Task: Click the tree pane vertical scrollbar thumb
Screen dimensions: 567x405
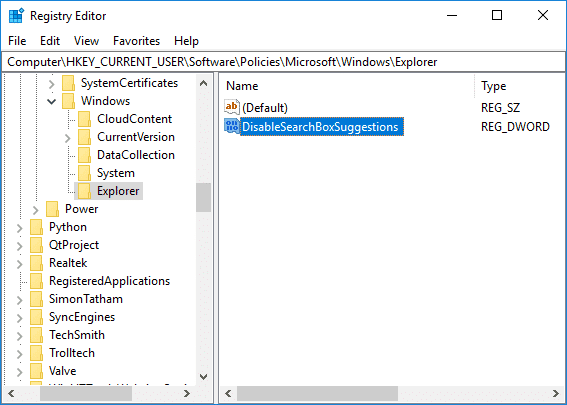Action: (204, 197)
